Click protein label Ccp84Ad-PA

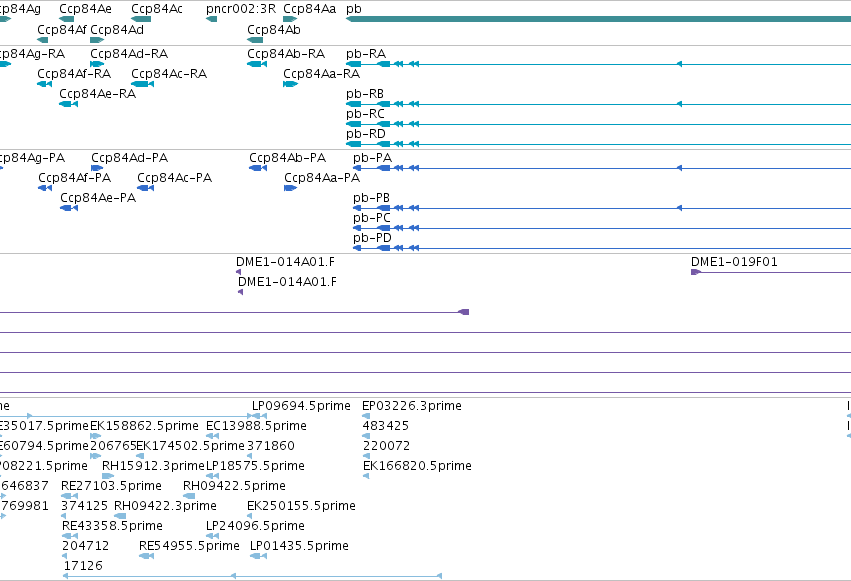pyautogui.click(x=129, y=158)
